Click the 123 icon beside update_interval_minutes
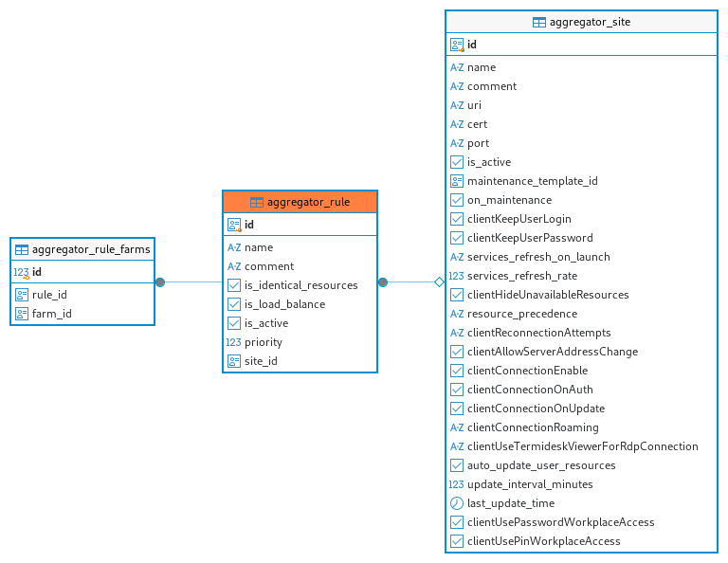The image size is (728, 563). click(x=456, y=484)
